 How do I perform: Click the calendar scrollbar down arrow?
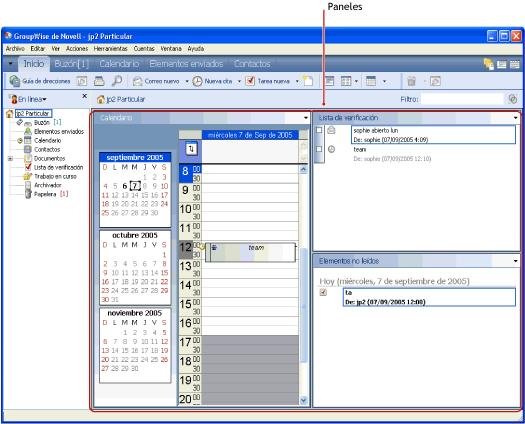(x=303, y=400)
